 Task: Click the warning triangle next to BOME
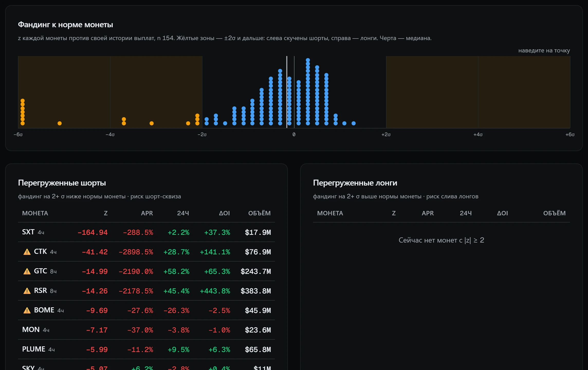pyautogui.click(x=27, y=310)
